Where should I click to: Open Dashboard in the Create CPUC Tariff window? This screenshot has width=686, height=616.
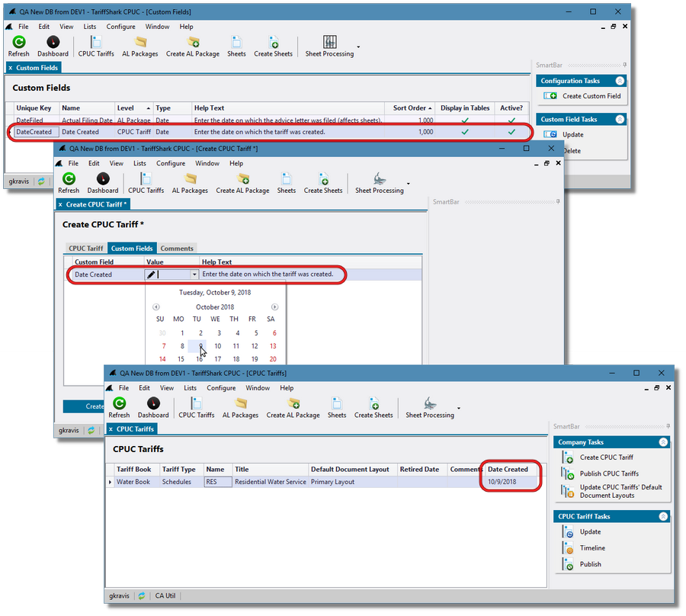click(x=103, y=183)
